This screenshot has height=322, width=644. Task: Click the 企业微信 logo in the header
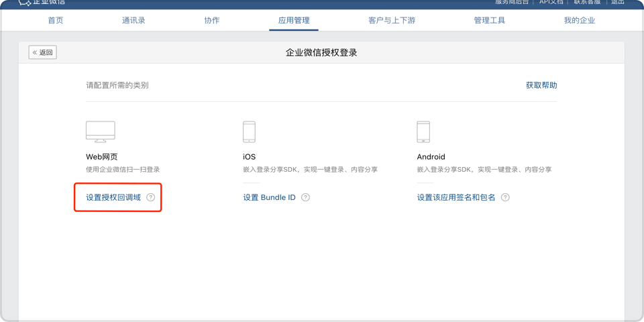tap(42, 3)
